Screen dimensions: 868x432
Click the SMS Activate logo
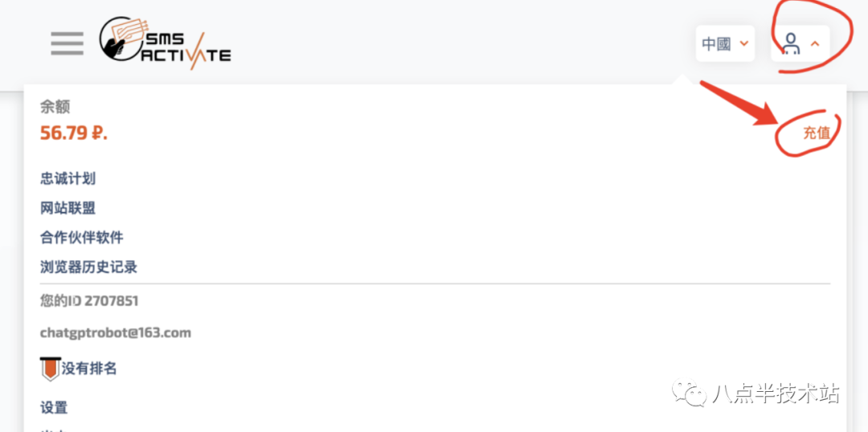pos(165,43)
